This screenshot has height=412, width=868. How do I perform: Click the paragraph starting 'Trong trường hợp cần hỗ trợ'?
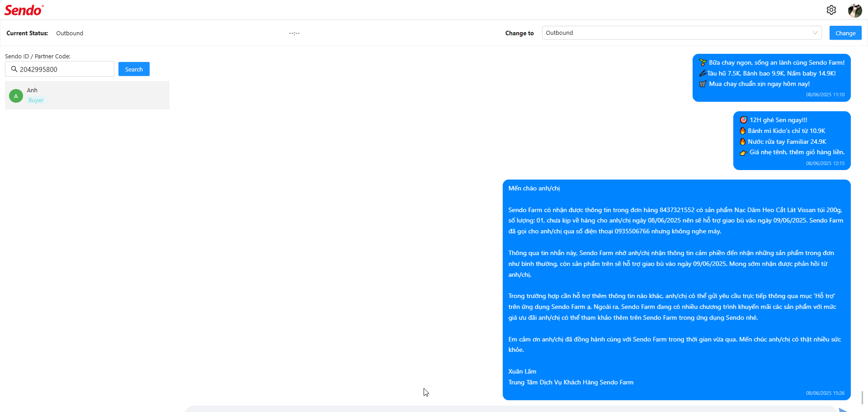pos(672,307)
